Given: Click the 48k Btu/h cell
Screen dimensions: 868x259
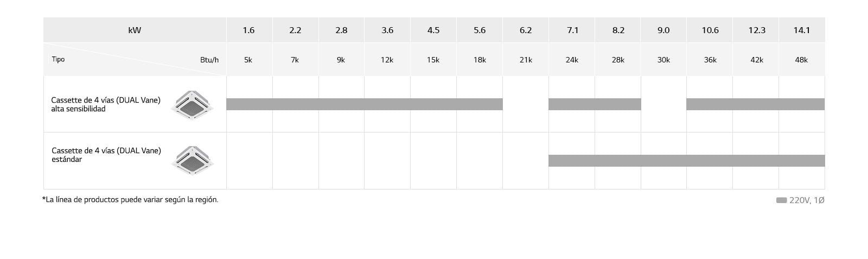Looking at the screenshot, I should click(x=801, y=60).
